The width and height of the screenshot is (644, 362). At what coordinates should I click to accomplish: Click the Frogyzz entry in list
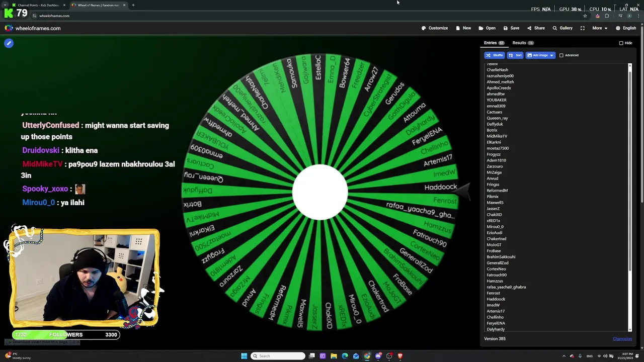[494, 154]
